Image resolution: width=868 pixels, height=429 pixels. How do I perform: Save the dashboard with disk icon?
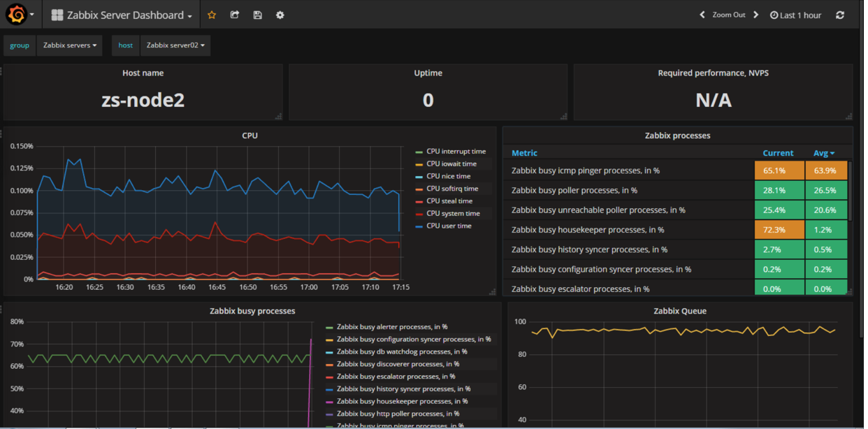pos(257,15)
